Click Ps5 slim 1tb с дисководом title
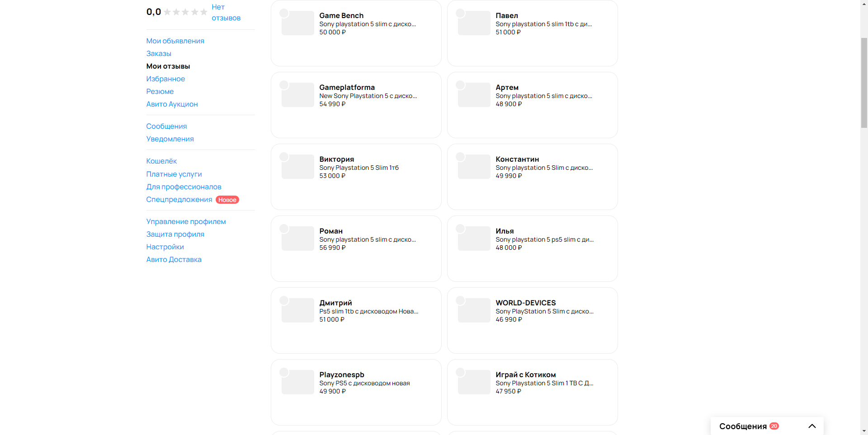The width and height of the screenshot is (868, 435). 368,311
